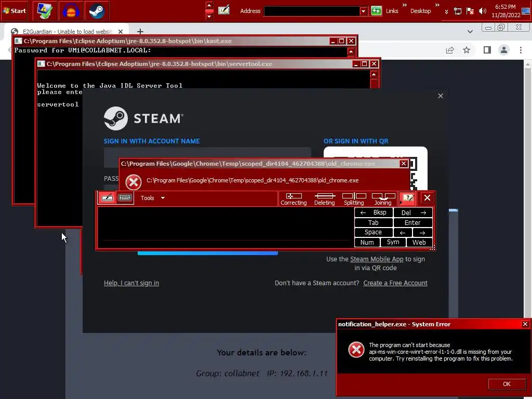Switch to the on-screen keyboard mode
This screenshot has width=532, height=399.
click(x=125, y=198)
